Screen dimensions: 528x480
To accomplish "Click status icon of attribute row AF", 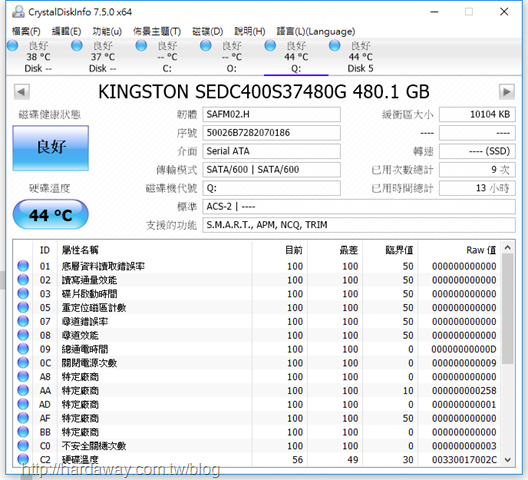I will point(23,418).
